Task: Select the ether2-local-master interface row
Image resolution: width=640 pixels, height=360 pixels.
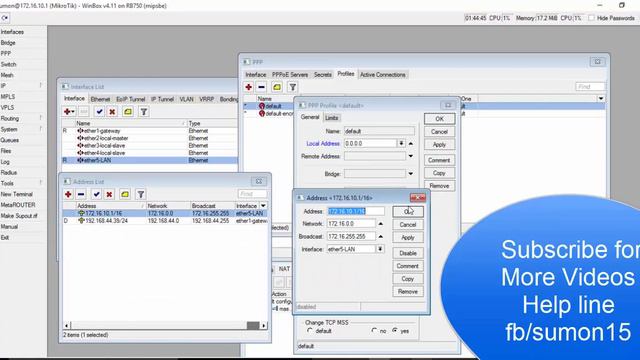Action: point(149,138)
